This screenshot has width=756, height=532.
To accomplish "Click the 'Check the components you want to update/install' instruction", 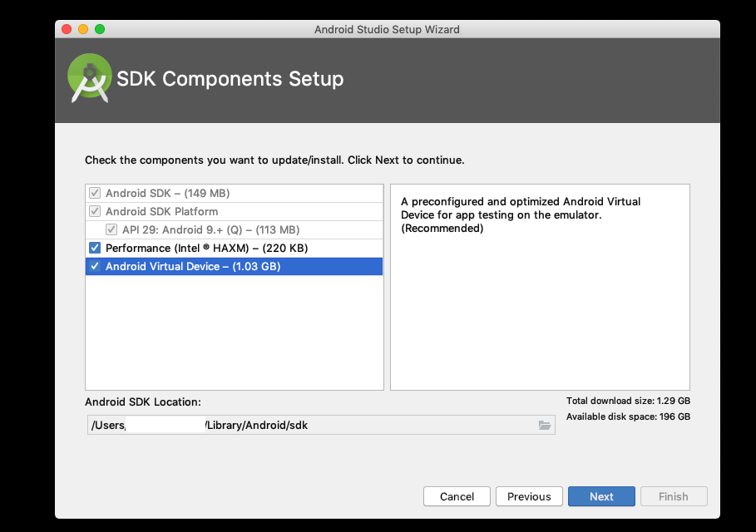I will 274,160.
